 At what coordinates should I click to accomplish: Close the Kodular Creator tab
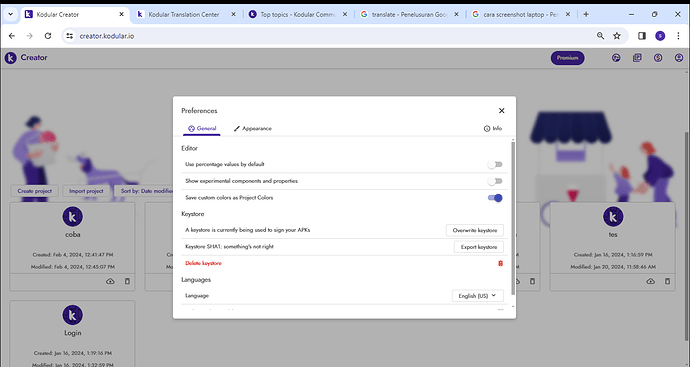pos(121,15)
